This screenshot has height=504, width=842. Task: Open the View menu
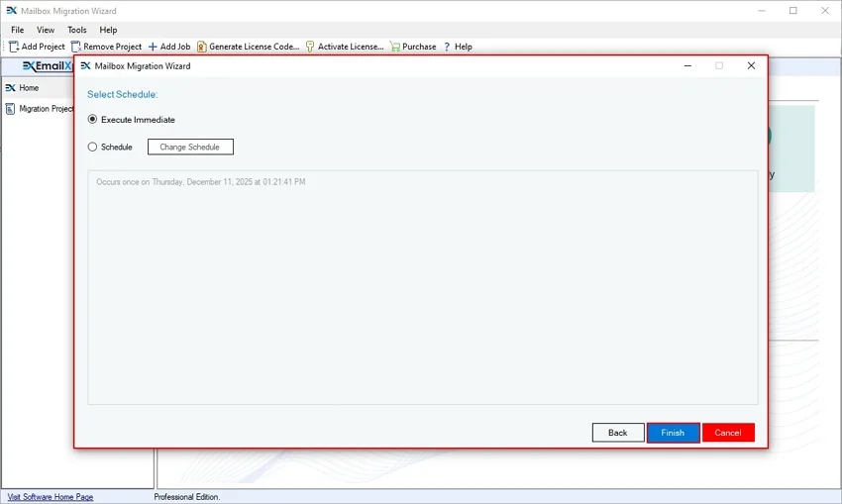coord(46,30)
